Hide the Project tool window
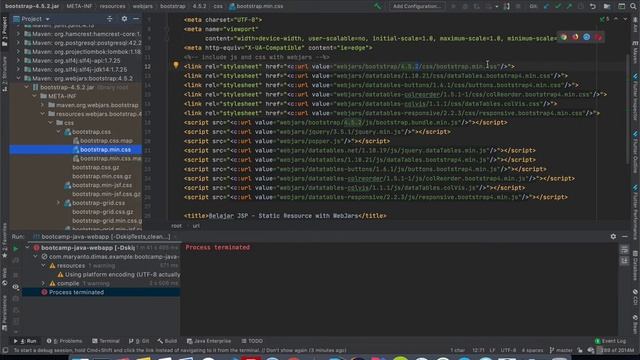 (136, 19)
